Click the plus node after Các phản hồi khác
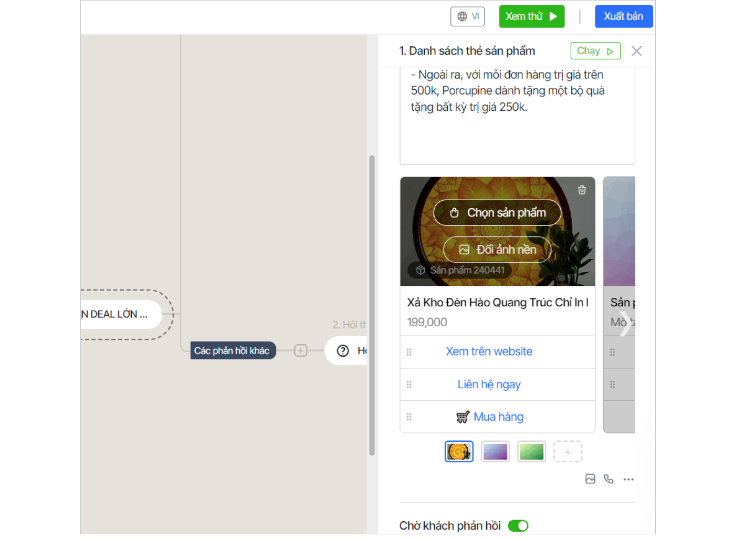Image resolution: width=756 pixels, height=538 pixels. [x=300, y=350]
